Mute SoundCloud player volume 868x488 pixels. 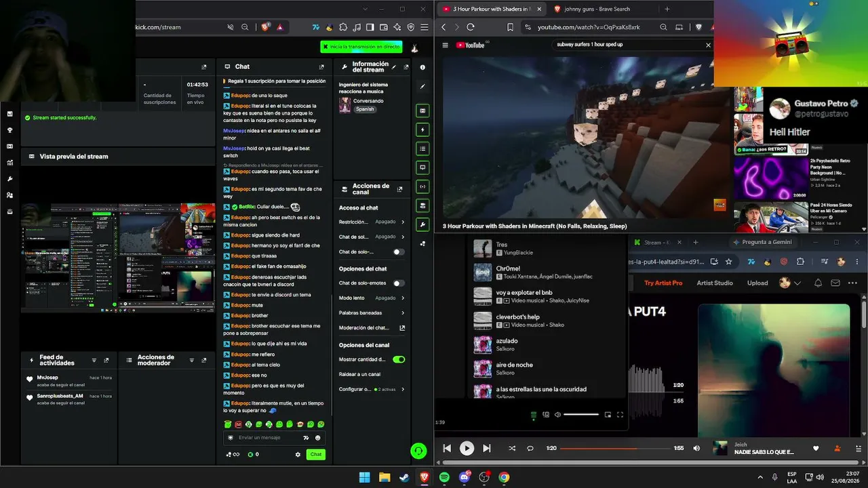(x=696, y=448)
